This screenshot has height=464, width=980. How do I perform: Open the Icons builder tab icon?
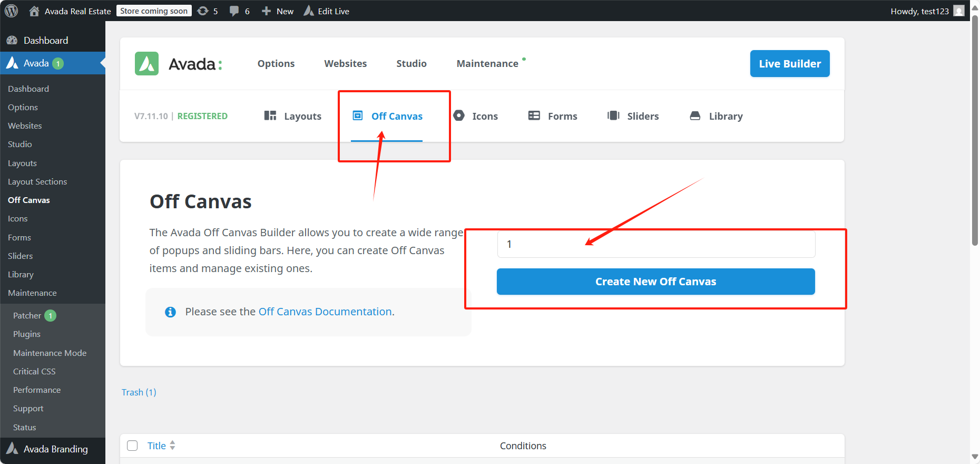pyautogui.click(x=459, y=115)
